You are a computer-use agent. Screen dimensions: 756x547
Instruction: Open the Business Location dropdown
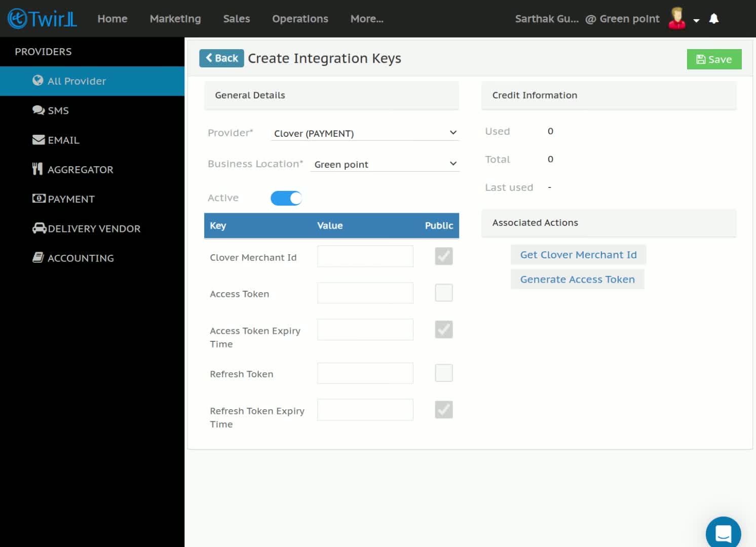pos(385,164)
